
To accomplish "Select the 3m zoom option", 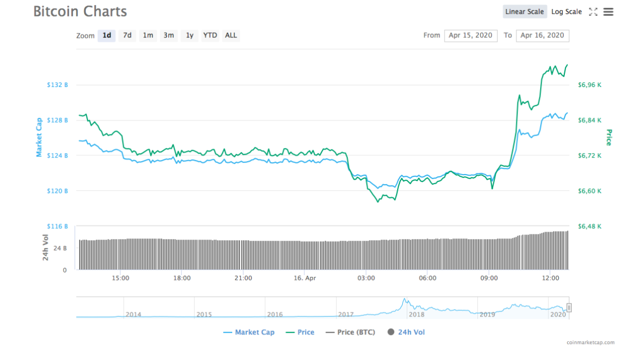I will point(168,36).
